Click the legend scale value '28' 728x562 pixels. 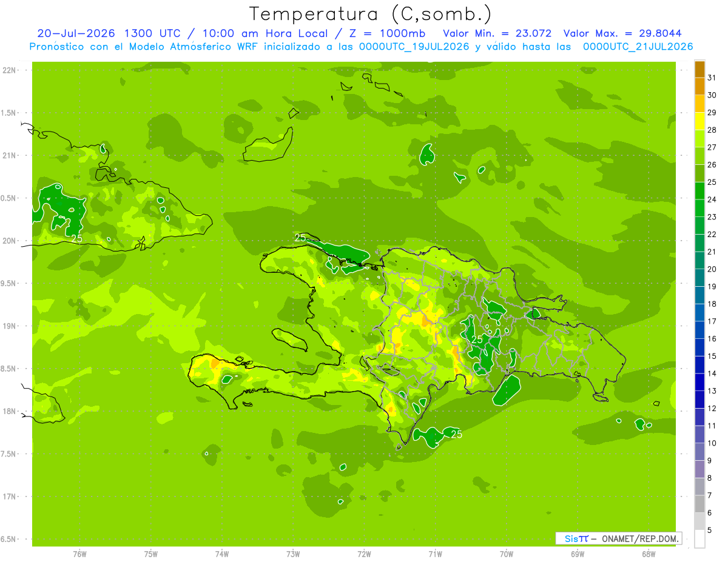click(x=712, y=130)
